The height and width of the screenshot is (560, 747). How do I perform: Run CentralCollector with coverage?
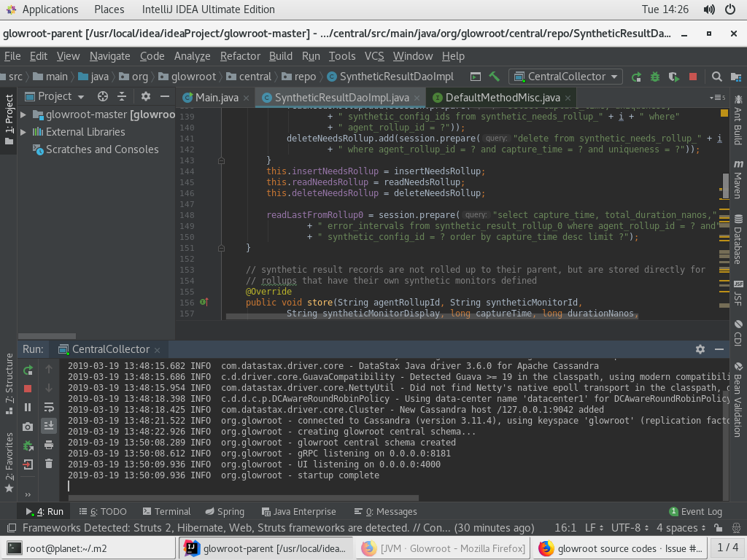click(675, 76)
